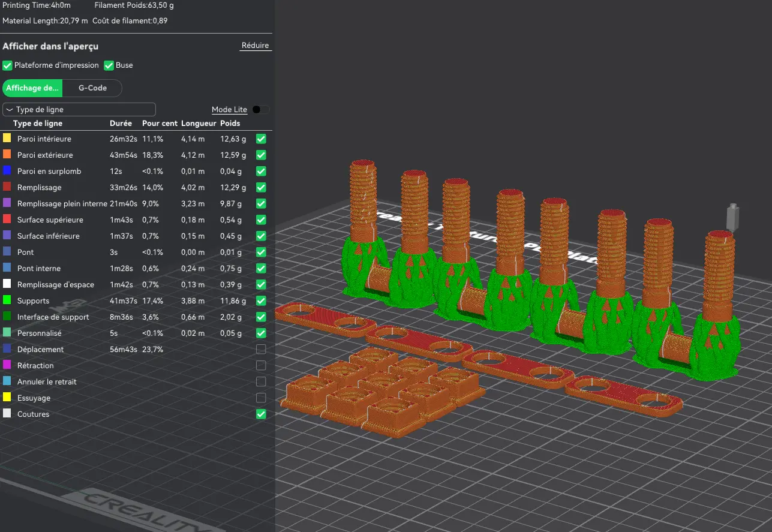Hide Remplissage plein interne lines
The height and width of the screenshot is (532, 772).
tap(261, 203)
